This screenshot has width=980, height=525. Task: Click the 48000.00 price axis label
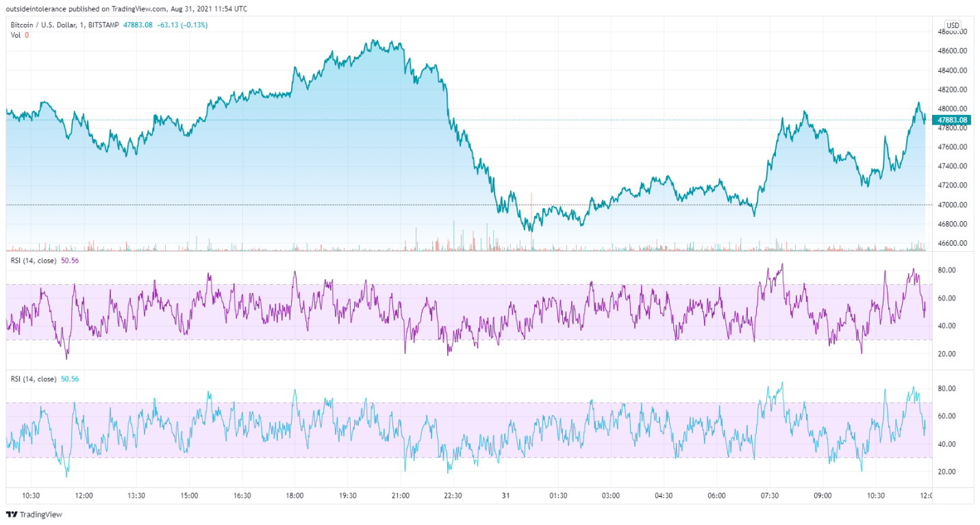click(x=952, y=108)
